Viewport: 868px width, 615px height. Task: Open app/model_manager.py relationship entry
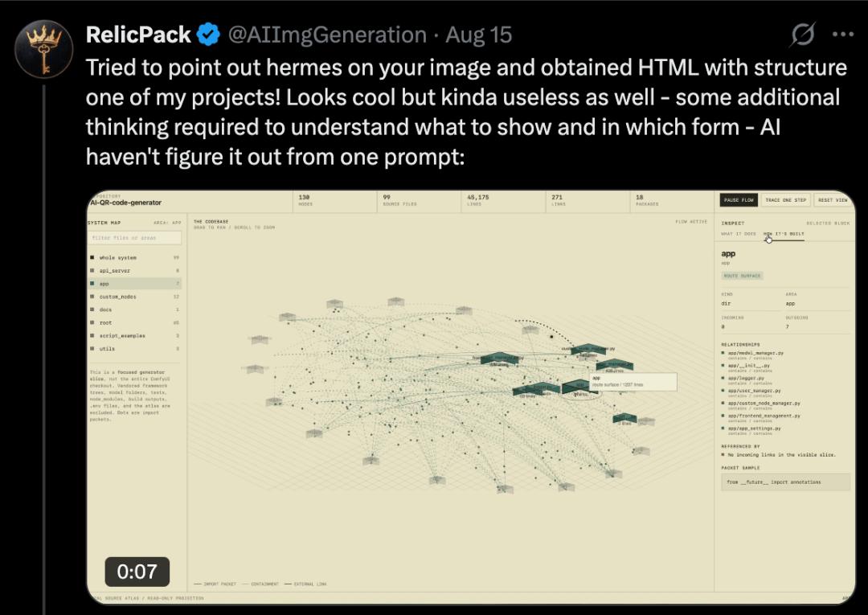tap(755, 353)
